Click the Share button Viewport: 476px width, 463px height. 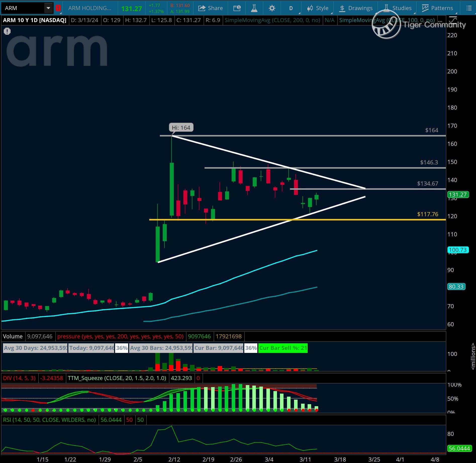(x=211, y=8)
